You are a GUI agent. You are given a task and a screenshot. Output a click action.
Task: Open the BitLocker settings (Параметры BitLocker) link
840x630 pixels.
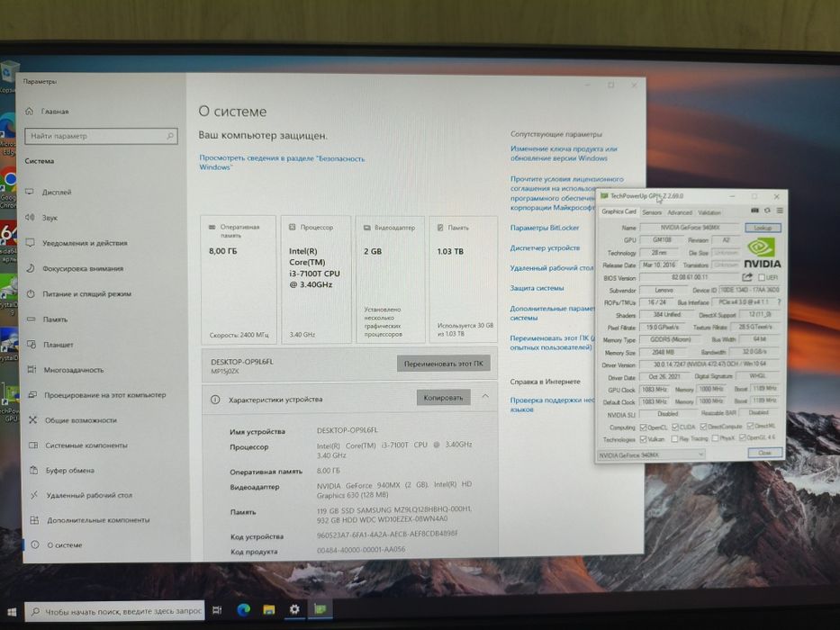pyautogui.click(x=545, y=228)
